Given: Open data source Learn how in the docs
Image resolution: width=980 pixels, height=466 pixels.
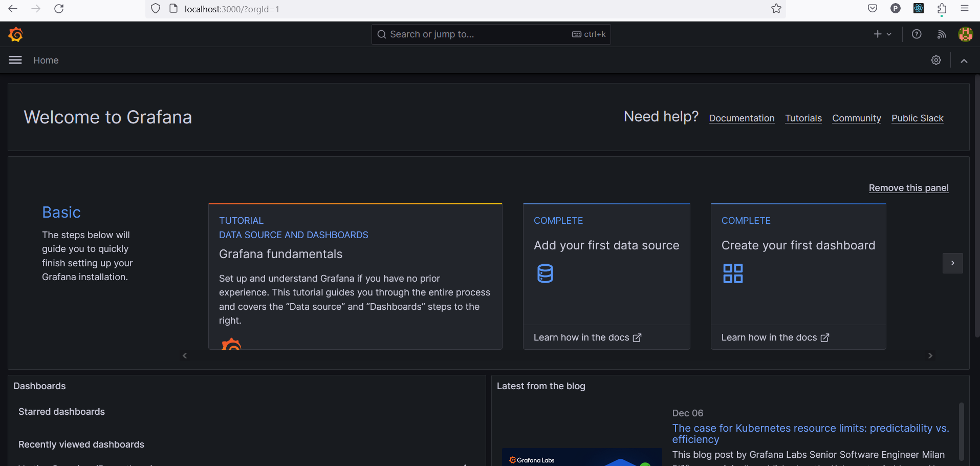Looking at the screenshot, I should tap(587, 337).
